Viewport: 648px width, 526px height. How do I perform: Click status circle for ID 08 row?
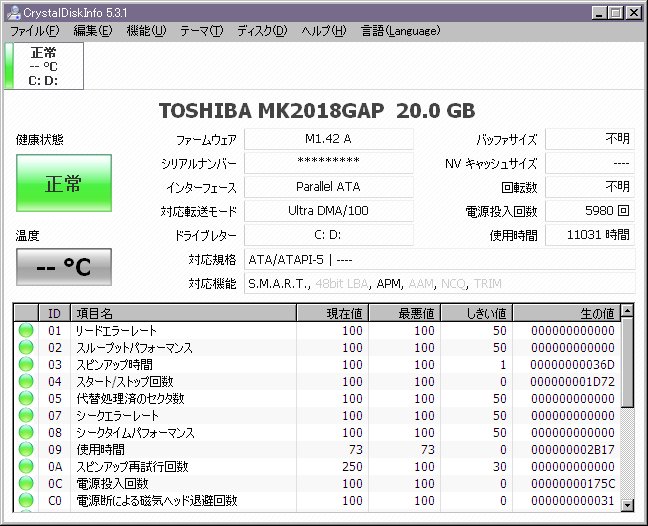26,432
